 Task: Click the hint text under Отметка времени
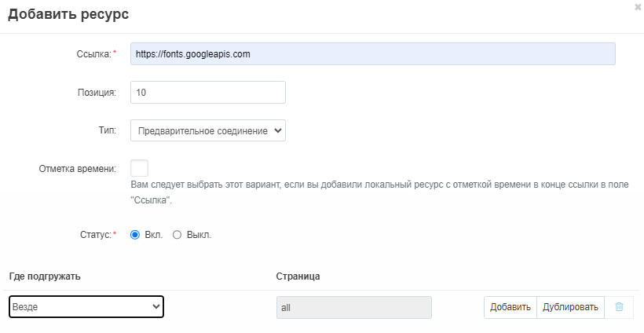[x=379, y=192]
